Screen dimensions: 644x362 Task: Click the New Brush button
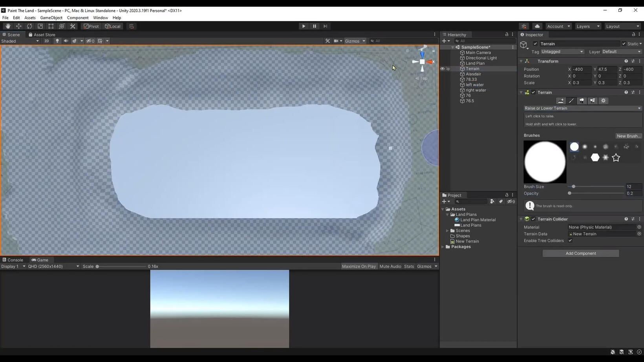[x=629, y=136]
